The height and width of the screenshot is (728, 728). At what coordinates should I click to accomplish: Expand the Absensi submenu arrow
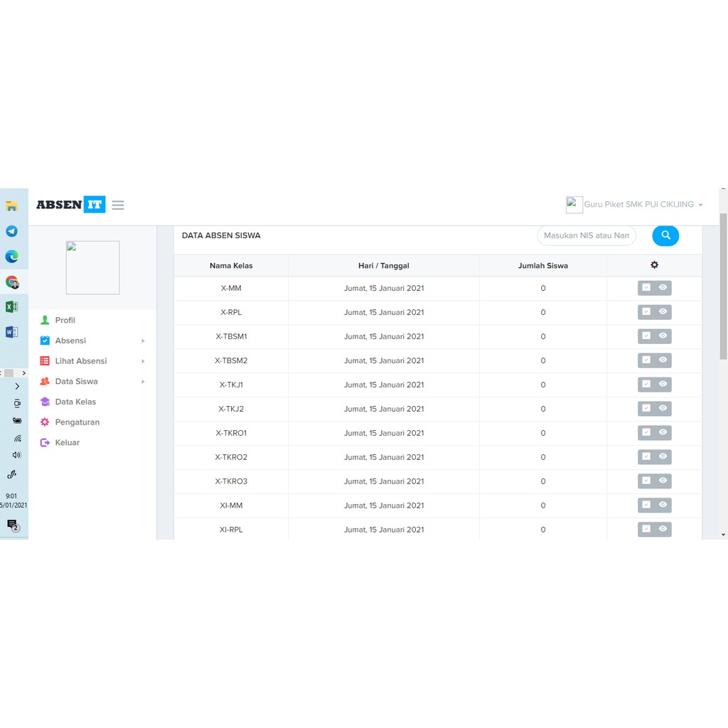143,341
